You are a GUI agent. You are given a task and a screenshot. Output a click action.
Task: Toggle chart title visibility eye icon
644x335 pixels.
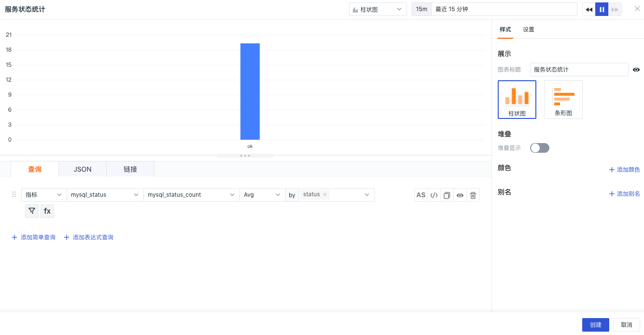click(x=636, y=70)
